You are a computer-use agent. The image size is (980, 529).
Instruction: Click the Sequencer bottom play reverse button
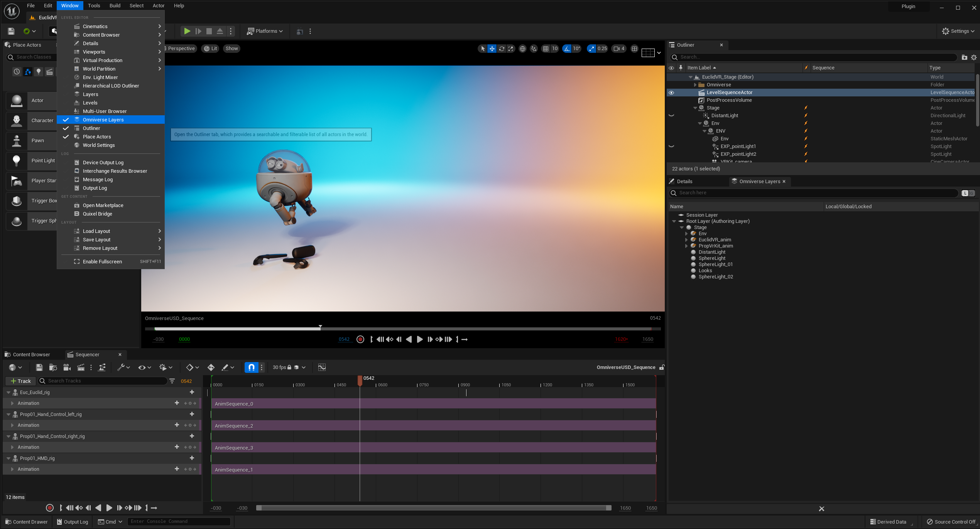click(x=98, y=508)
